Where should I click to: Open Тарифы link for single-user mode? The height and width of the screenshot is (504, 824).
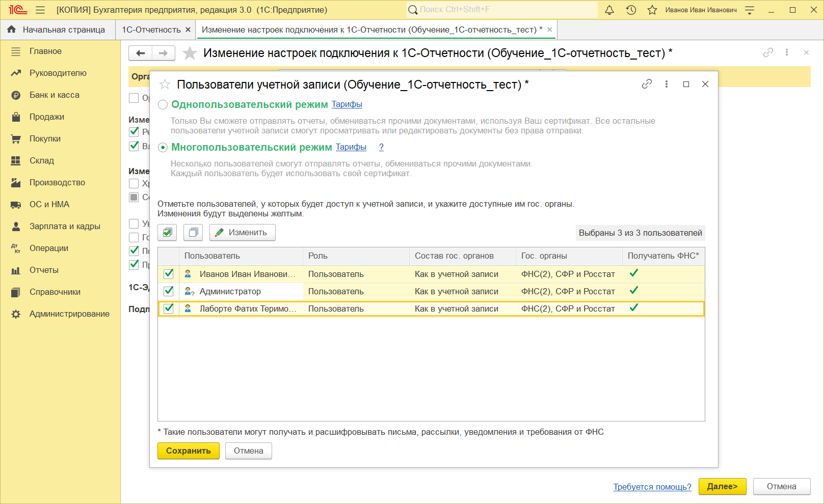[x=347, y=104]
